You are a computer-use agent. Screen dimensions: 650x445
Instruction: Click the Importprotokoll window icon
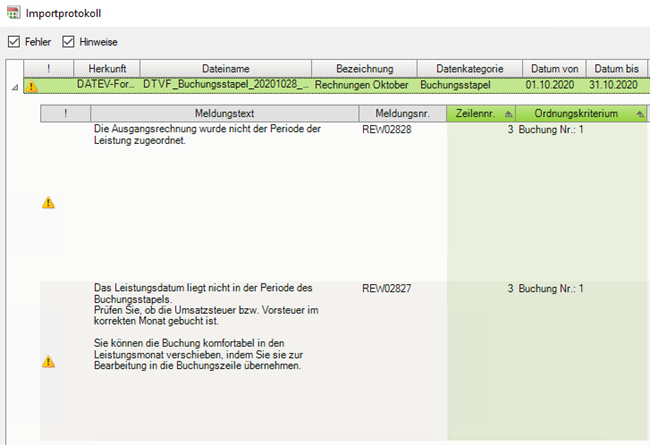tap(12, 14)
